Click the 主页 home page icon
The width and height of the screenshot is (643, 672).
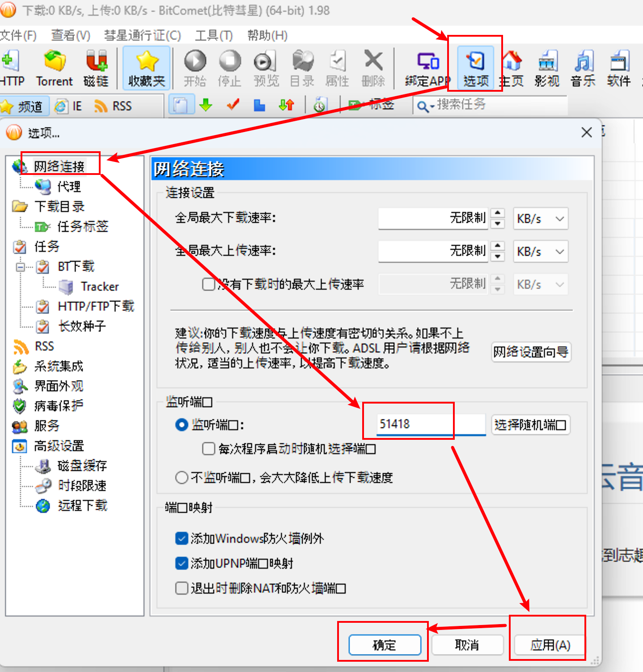pos(512,68)
